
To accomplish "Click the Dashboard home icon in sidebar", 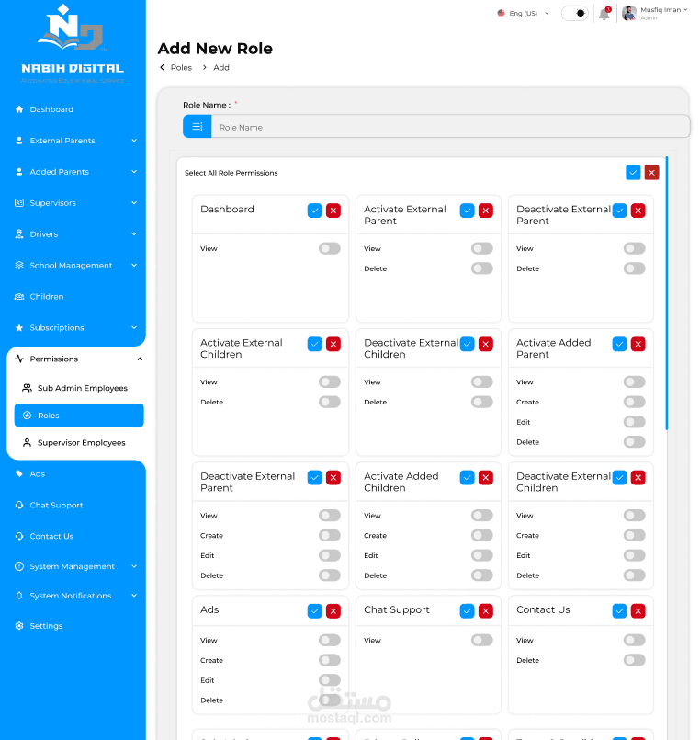I will 19,109.
